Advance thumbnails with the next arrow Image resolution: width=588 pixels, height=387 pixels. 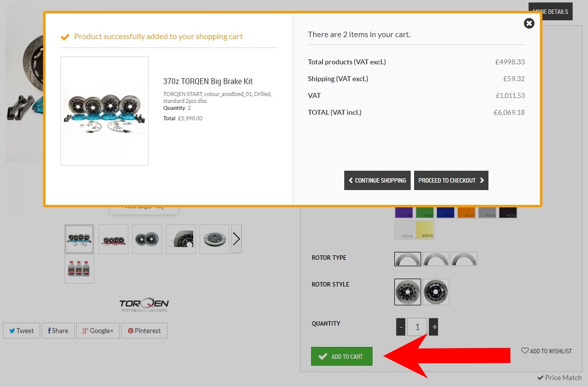pyautogui.click(x=237, y=239)
